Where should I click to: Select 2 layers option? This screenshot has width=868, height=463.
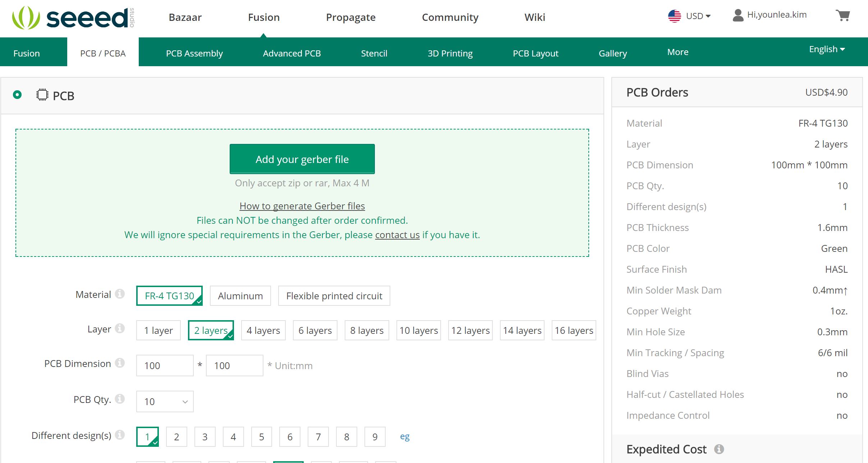(211, 330)
